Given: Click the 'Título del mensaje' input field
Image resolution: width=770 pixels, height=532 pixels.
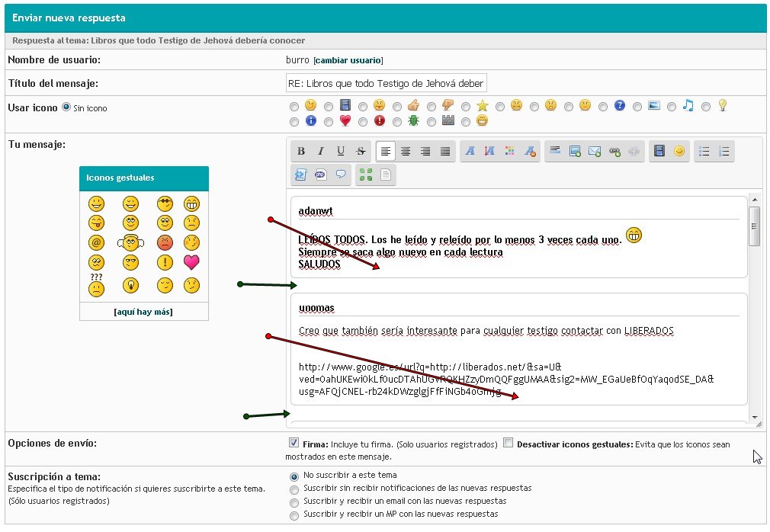Looking at the screenshot, I should coord(386,82).
